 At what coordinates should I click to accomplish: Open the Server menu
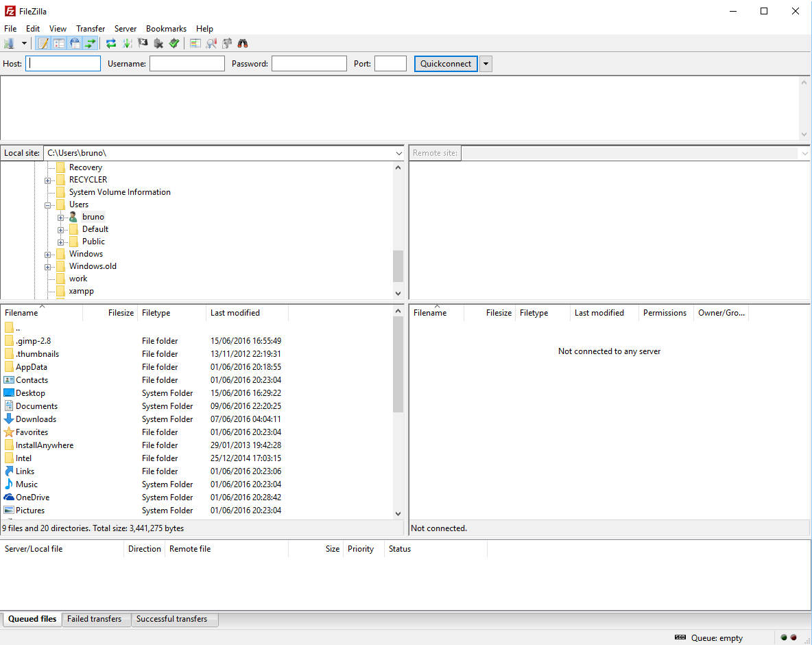[126, 29]
